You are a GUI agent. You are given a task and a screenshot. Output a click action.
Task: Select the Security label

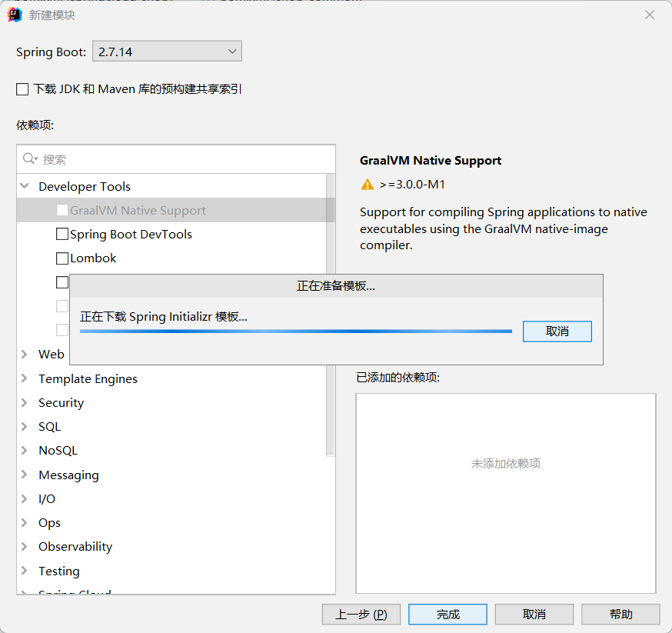click(62, 403)
